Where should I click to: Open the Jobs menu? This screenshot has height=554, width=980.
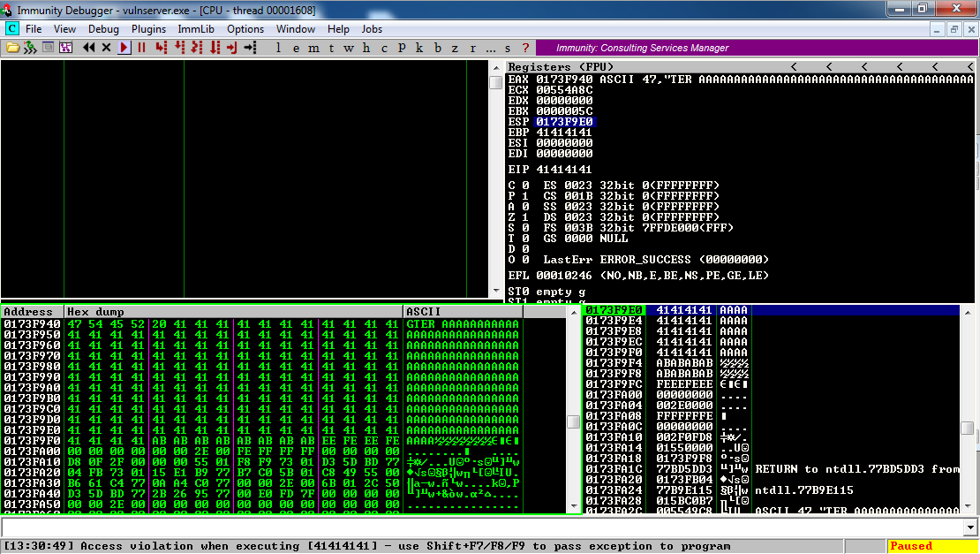pos(371,29)
